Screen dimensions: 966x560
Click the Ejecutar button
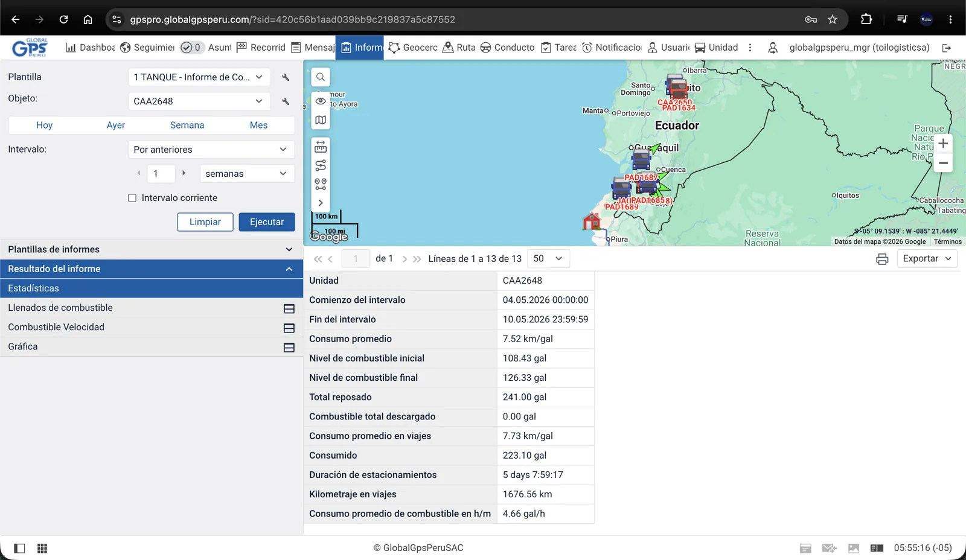[267, 222]
